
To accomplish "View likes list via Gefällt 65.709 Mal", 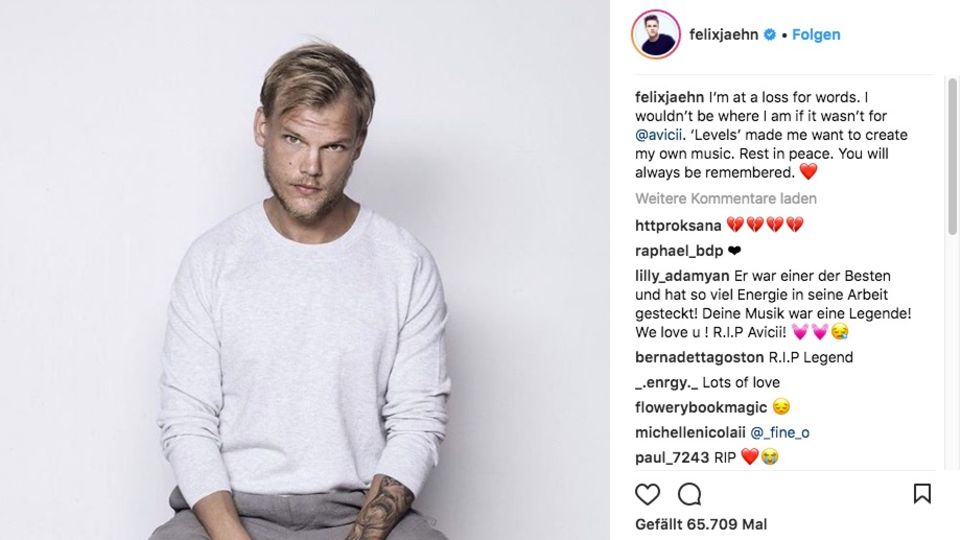I will (x=702, y=524).
